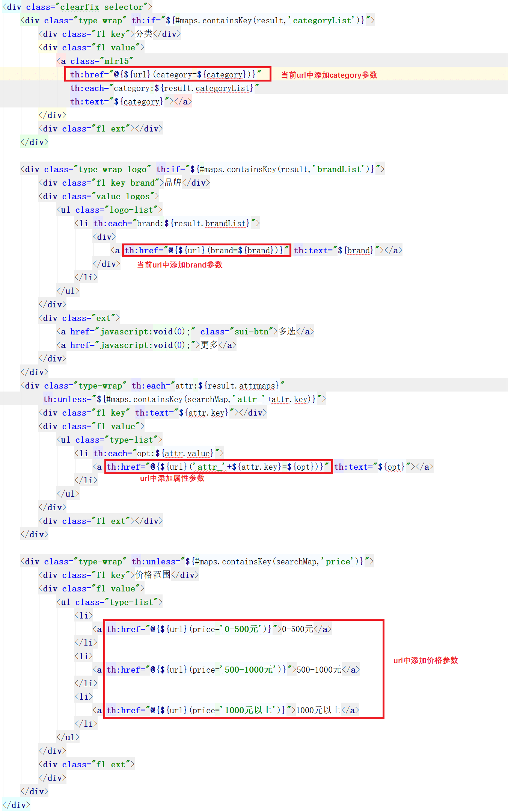
Task: Click the 价格范围 key div text
Action: (153, 575)
